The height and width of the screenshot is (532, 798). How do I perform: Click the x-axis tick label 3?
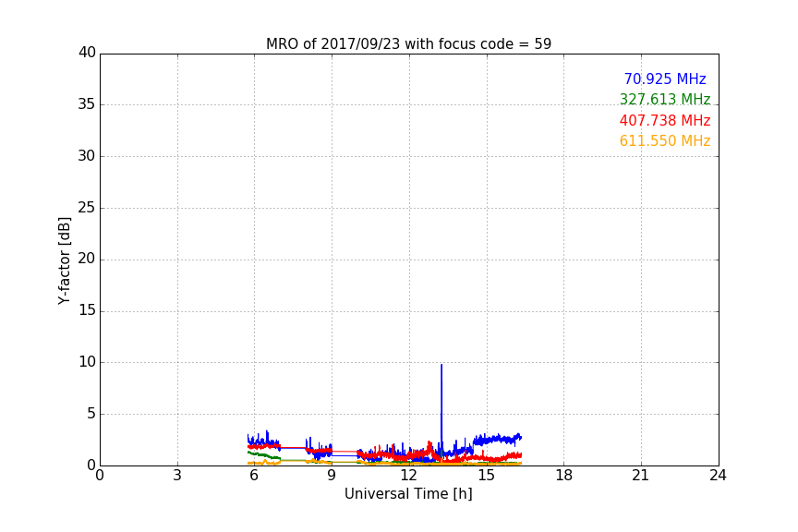coord(177,476)
